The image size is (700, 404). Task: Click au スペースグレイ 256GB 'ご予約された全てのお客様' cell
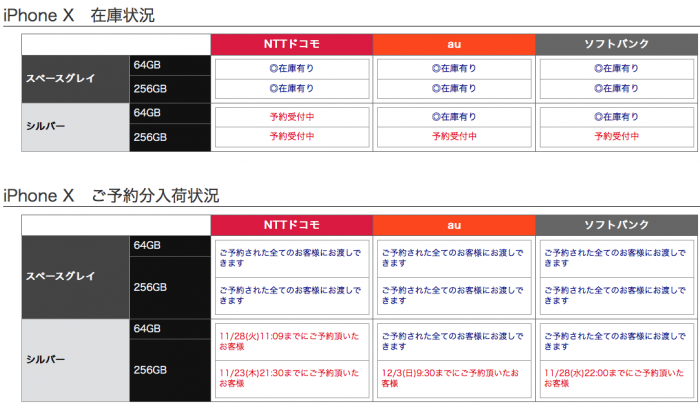[x=454, y=296]
